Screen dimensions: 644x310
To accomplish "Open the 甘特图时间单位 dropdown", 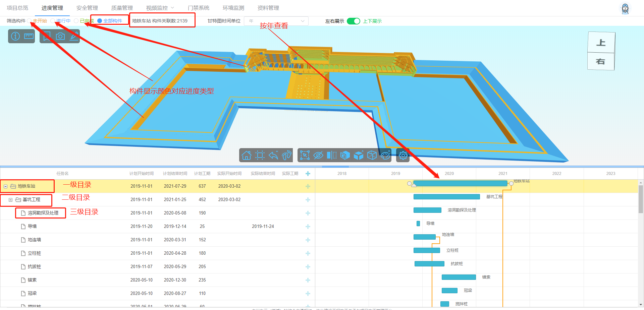I will tap(276, 21).
